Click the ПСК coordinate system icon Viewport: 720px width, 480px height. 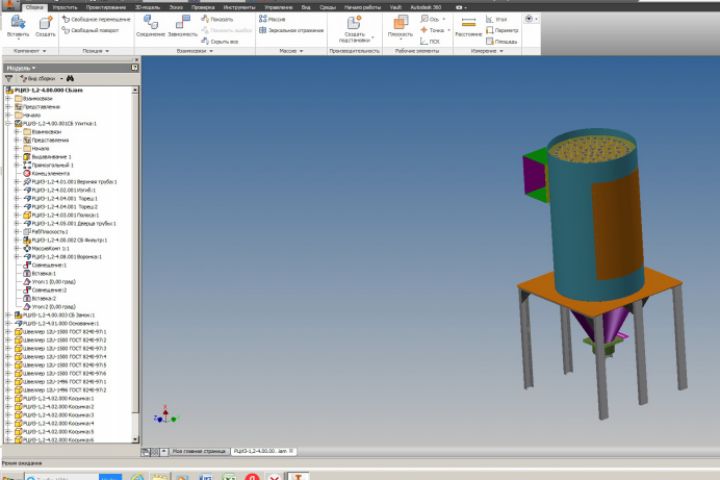[x=424, y=41]
